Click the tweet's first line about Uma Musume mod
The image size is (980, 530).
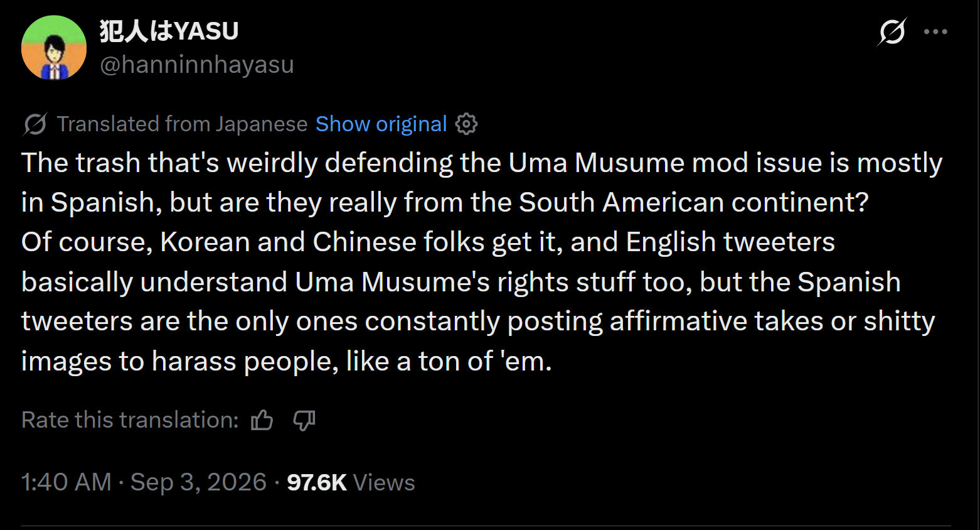point(482,163)
